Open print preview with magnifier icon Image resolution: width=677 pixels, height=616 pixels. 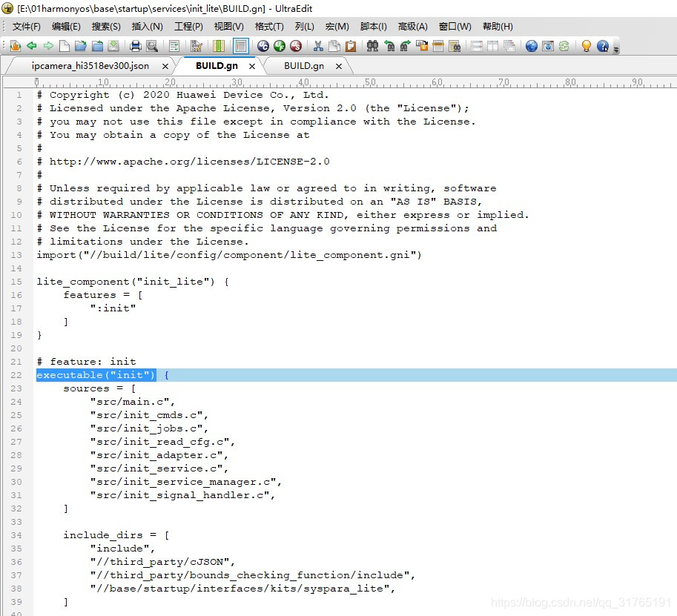152,45
